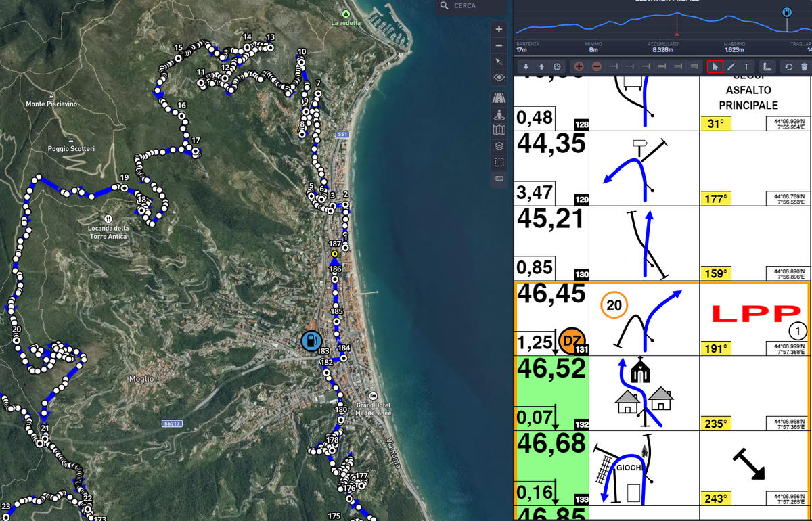The height and width of the screenshot is (521, 812).
Task: Zoom out the map with minus button
Action: (499, 45)
